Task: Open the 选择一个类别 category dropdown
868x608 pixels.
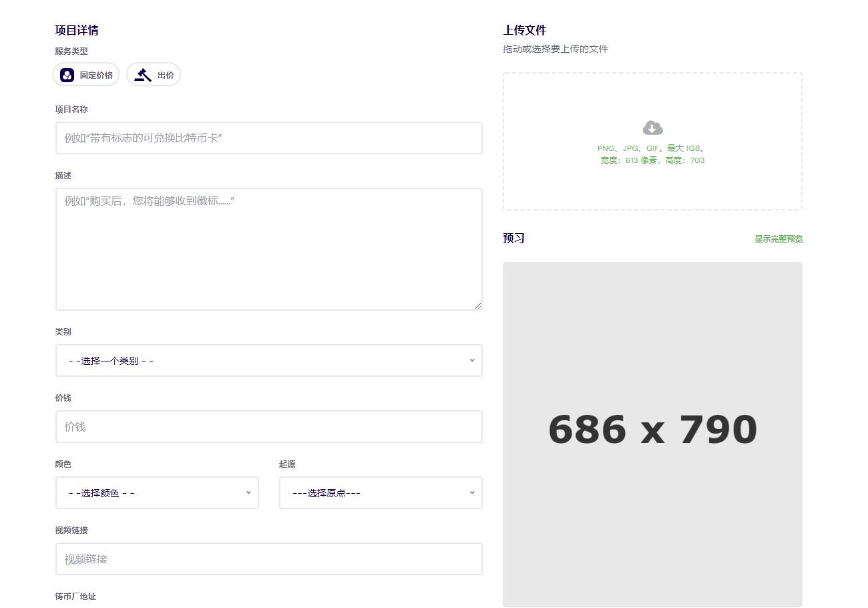Action: [x=268, y=361]
